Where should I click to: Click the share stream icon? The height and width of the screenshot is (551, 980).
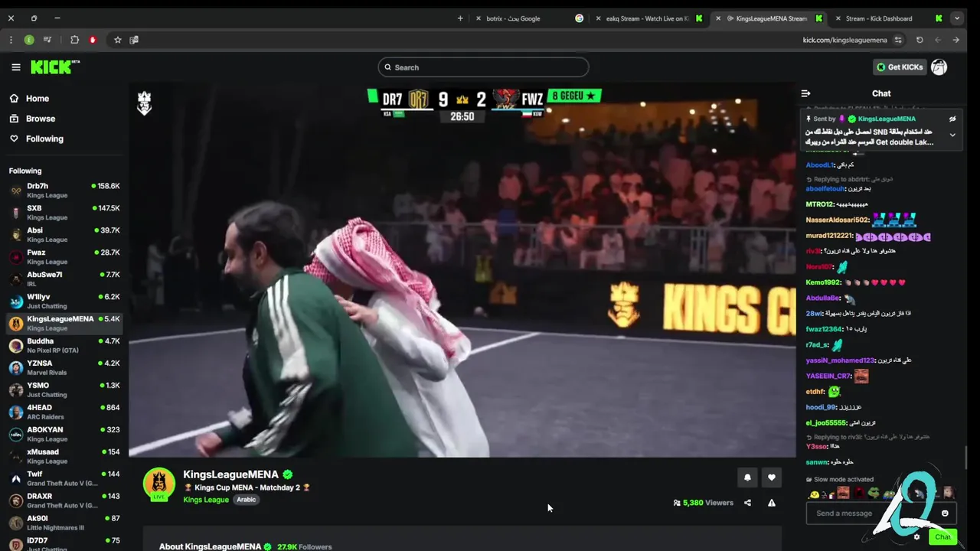747,503
